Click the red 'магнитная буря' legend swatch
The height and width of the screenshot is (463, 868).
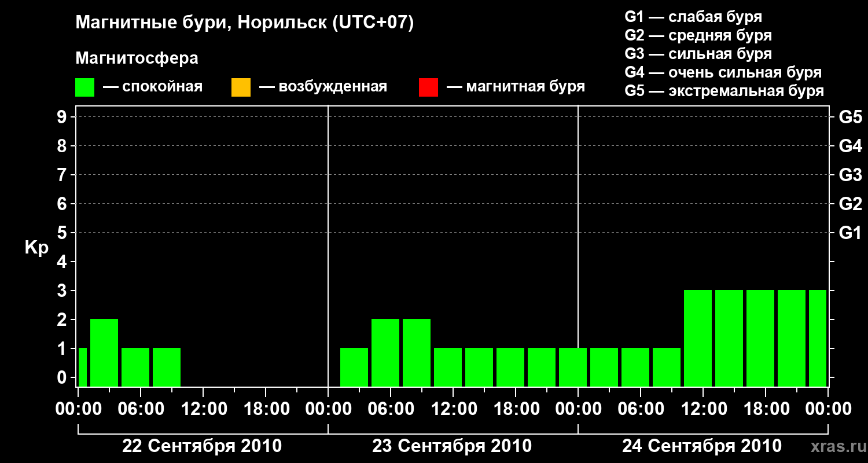click(428, 87)
